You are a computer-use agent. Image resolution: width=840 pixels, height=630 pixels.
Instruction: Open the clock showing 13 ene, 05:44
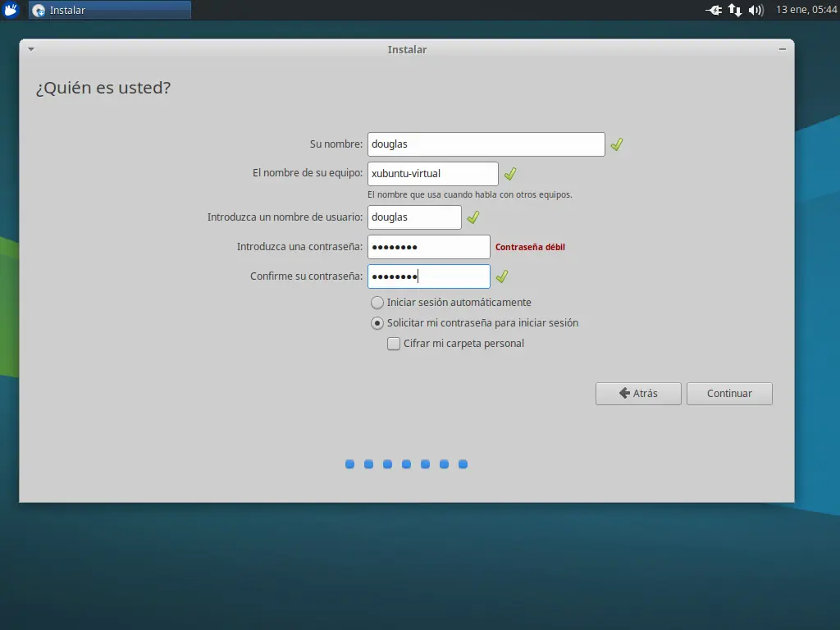pyautogui.click(x=806, y=10)
